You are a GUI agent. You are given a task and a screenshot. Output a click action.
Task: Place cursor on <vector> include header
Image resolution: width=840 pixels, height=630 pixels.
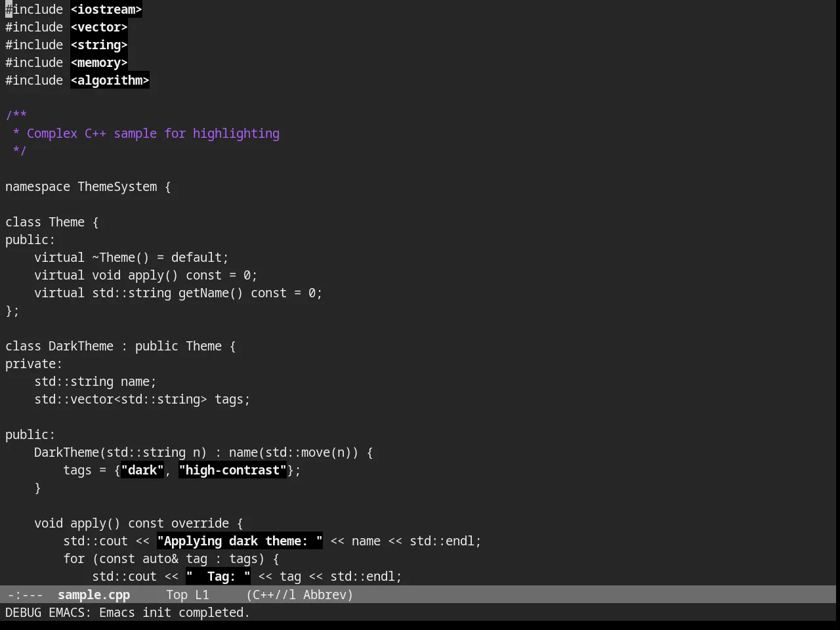99,27
